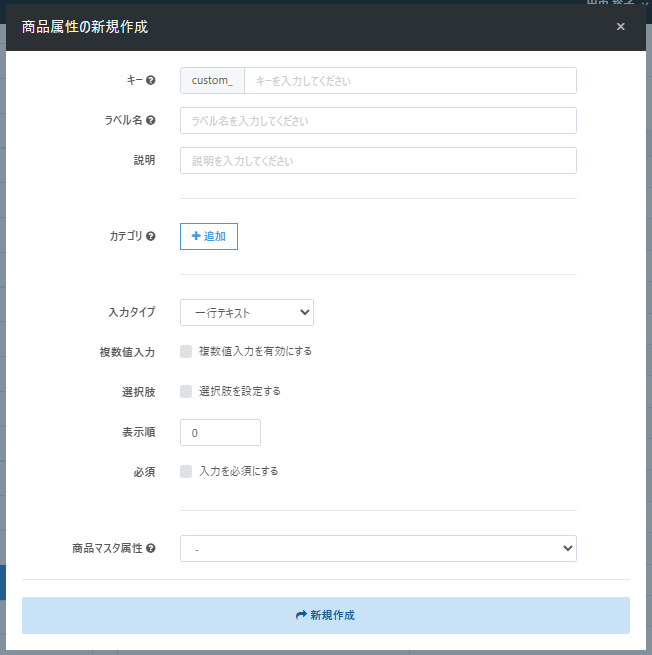Enable 複数値入力を有効にする checkbox
Image resolution: width=652 pixels, height=655 pixels.
point(186,351)
